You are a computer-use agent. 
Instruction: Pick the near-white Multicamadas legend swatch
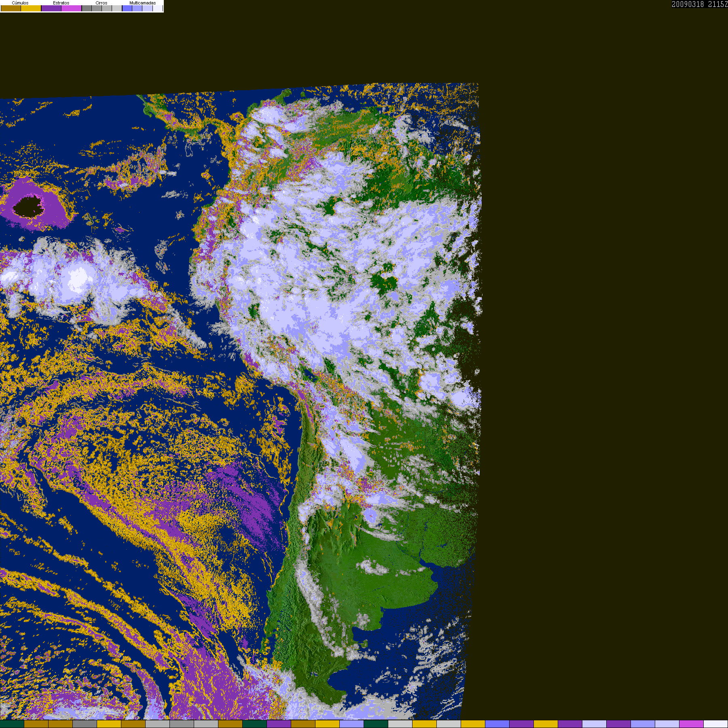click(x=158, y=8)
